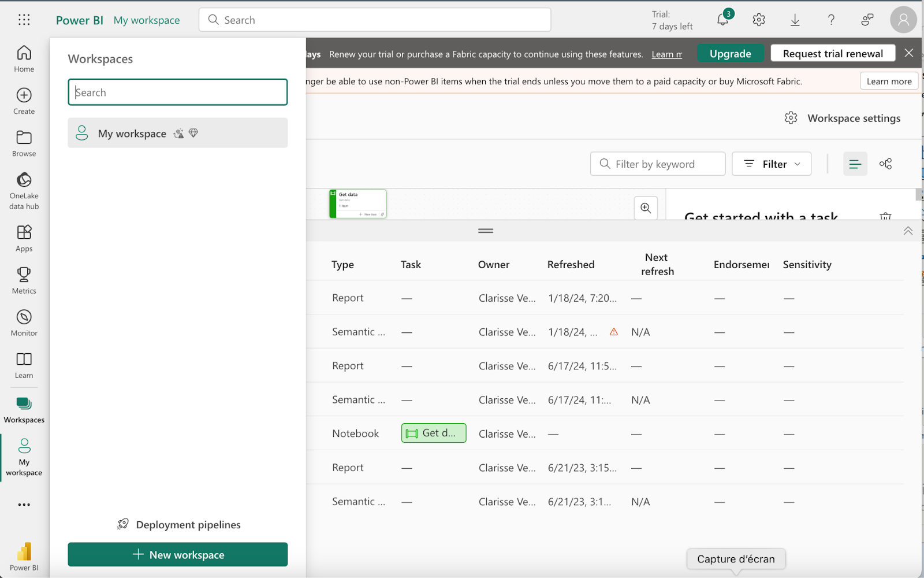
Task: Click the Get d... task tag on Notebook
Action: pyautogui.click(x=434, y=433)
